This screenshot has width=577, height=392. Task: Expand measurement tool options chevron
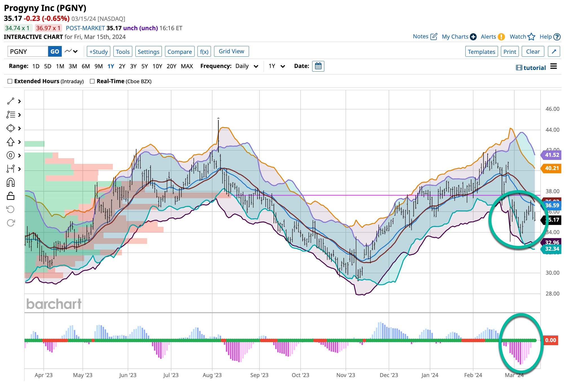pos(19,169)
